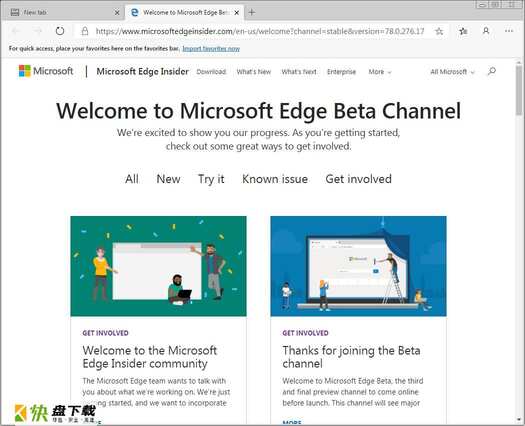Select the Known issue filter

point(275,179)
